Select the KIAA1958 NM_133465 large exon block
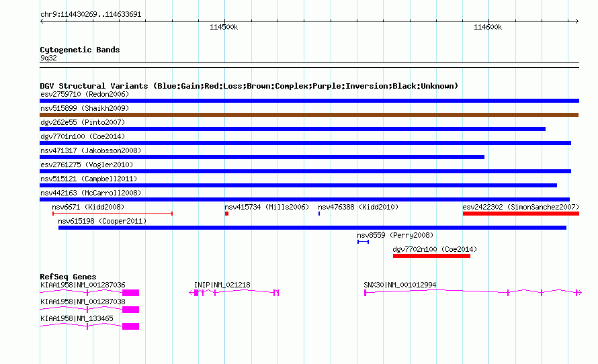This screenshot has width=598, height=364. coord(131,326)
